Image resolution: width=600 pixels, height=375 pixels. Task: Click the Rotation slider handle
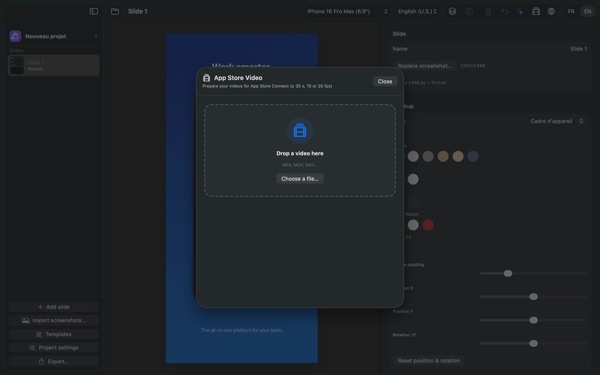533,343
